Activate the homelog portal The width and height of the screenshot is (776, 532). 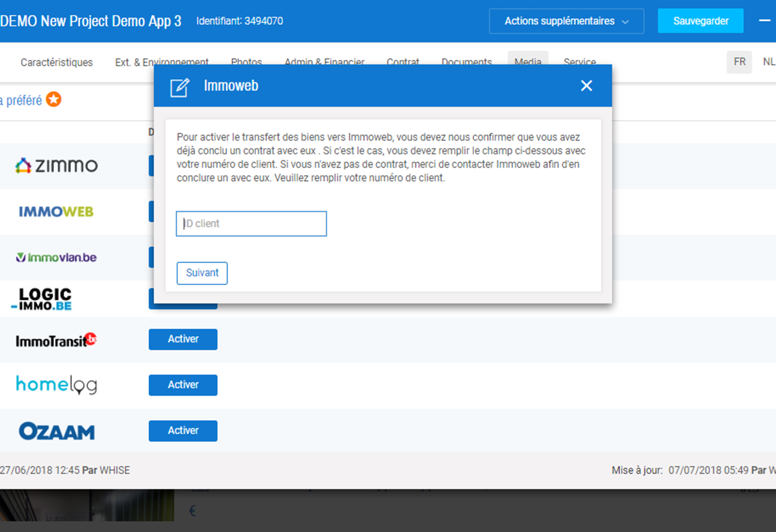[x=183, y=385]
